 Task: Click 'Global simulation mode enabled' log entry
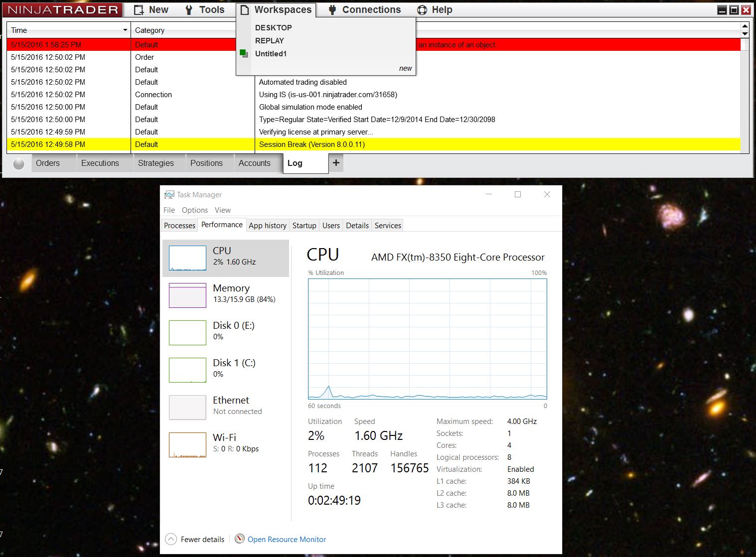coord(310,107)
